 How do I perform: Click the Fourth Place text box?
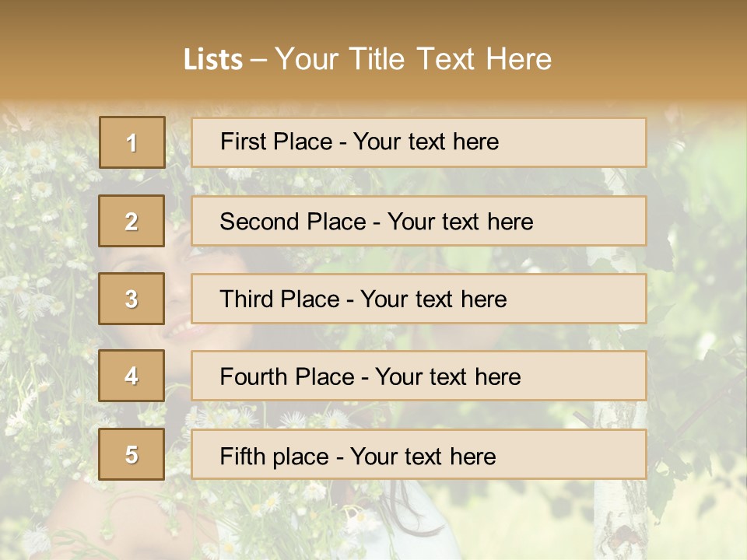(x=419, y=376)
